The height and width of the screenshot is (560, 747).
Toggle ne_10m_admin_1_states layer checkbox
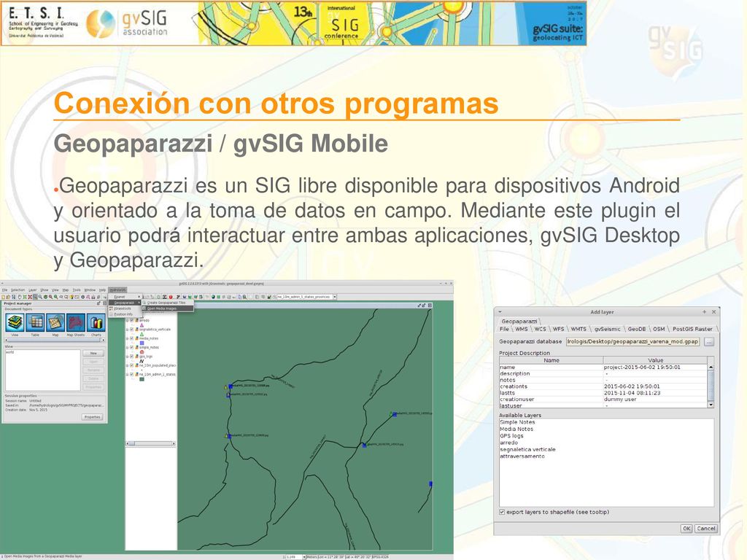pos(131,374)
